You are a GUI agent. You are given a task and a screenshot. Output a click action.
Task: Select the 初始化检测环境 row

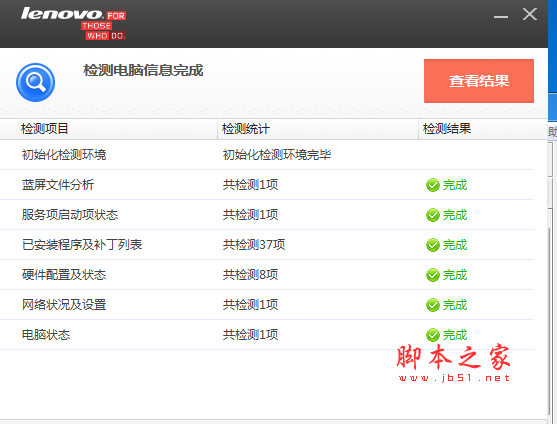pos(267,155)
